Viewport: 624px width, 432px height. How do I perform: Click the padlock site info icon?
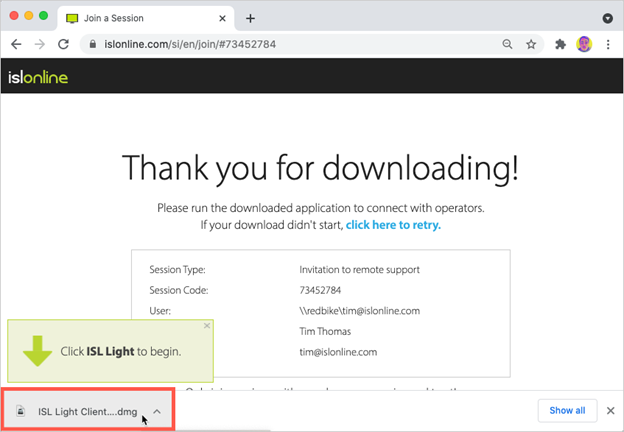[x=91, y=44]
